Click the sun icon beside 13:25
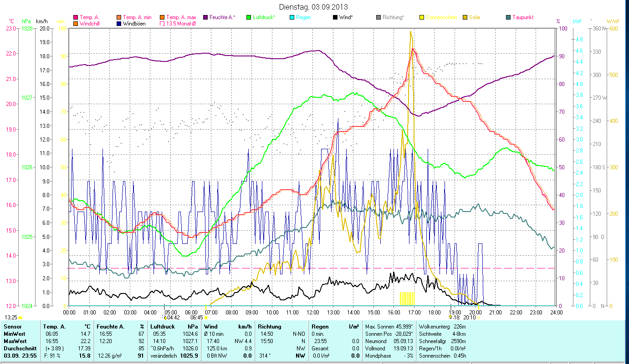 [20, 317]
